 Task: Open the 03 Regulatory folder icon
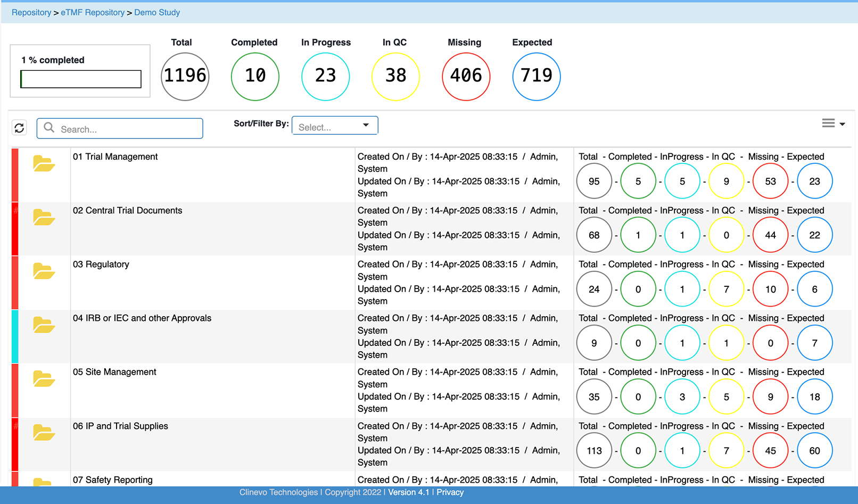click(x=44, y=271)
